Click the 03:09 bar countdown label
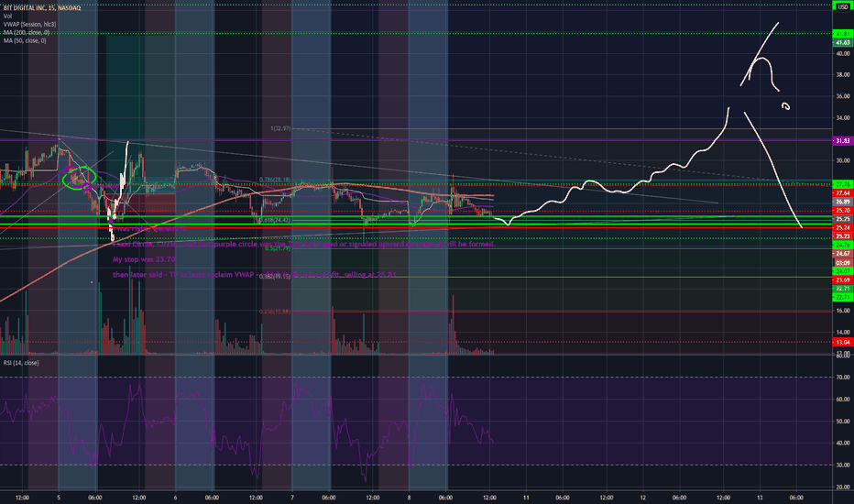 [843, 263]
